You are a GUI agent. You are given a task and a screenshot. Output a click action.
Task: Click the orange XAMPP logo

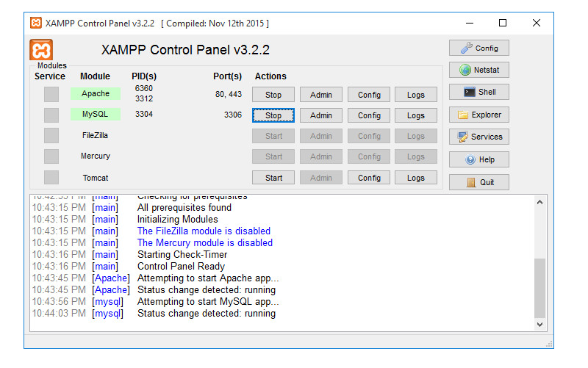(40, 49)
